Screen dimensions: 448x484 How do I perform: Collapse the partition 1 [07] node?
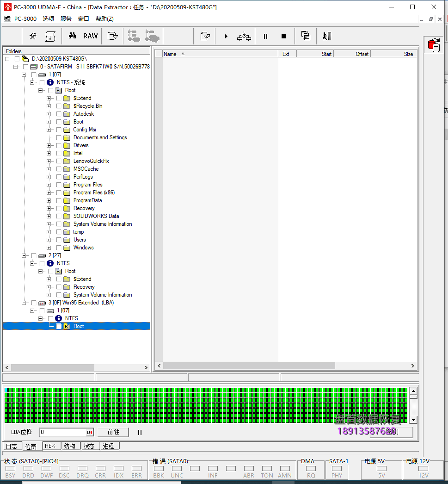pyautogui.click(x=24, y=74)
